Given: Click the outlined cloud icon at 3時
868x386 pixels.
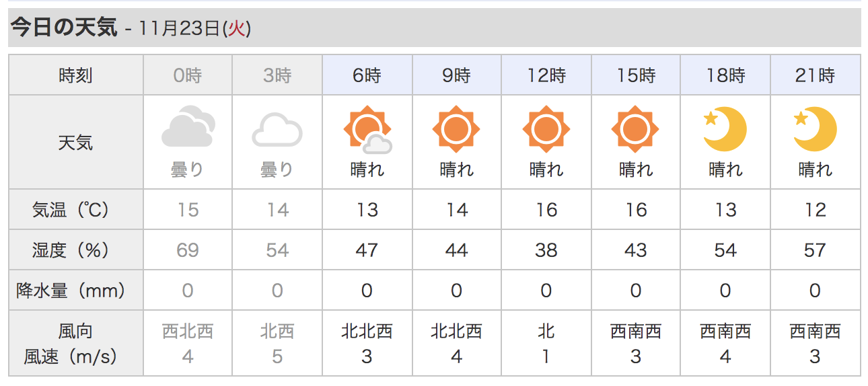Looking at the screenshot, I should [277, 130].
